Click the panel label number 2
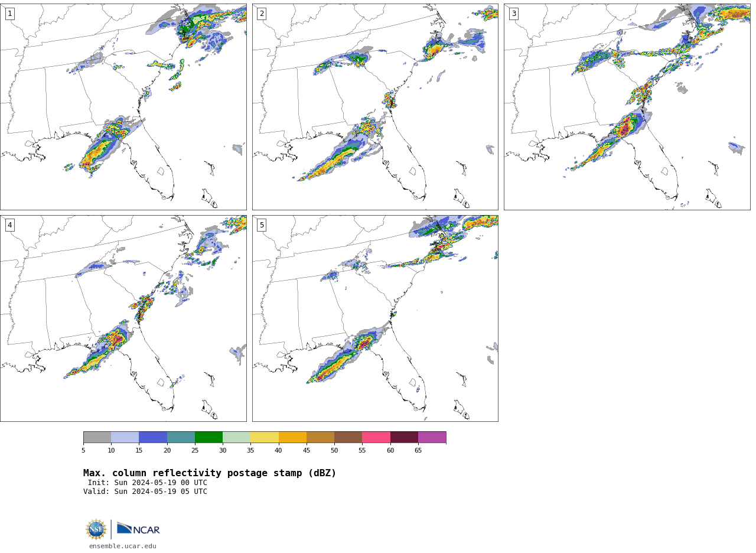Viewport: 756px width, 553px height. coord(262,14)
